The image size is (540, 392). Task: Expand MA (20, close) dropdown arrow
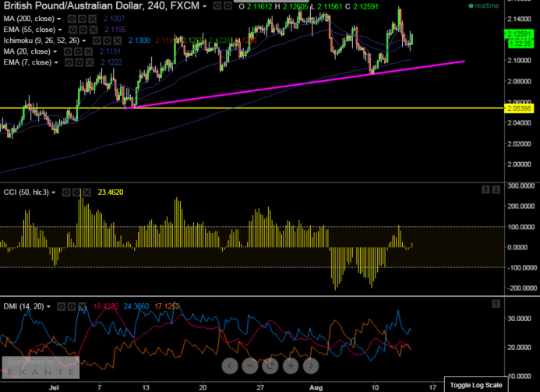pos(55,52)
